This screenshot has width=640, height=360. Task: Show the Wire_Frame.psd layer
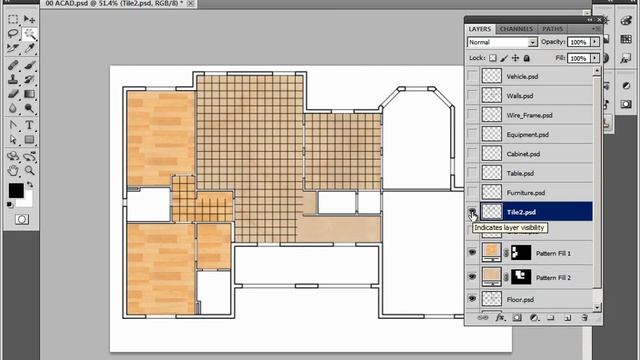pyautogui.click(x=472, y=115)
